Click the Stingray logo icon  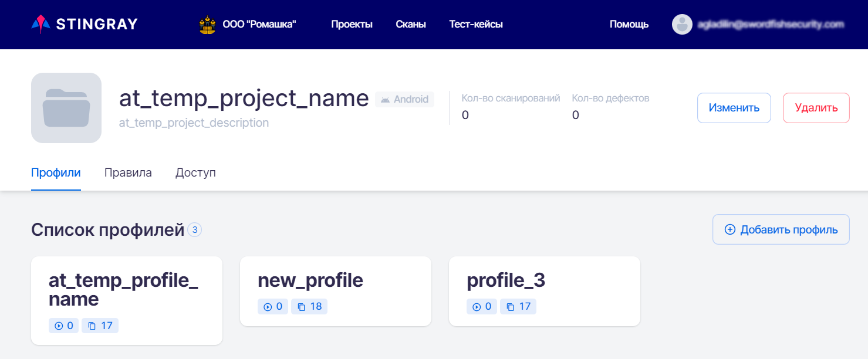tap(39, 24)
